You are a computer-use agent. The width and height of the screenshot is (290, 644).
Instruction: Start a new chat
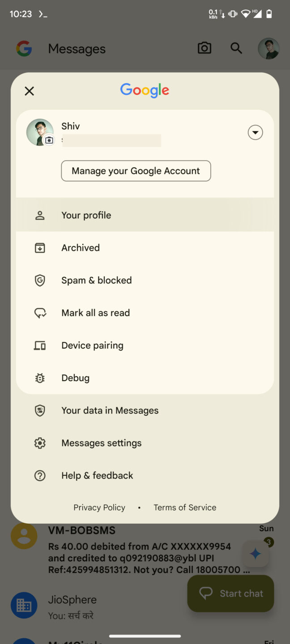230,593
